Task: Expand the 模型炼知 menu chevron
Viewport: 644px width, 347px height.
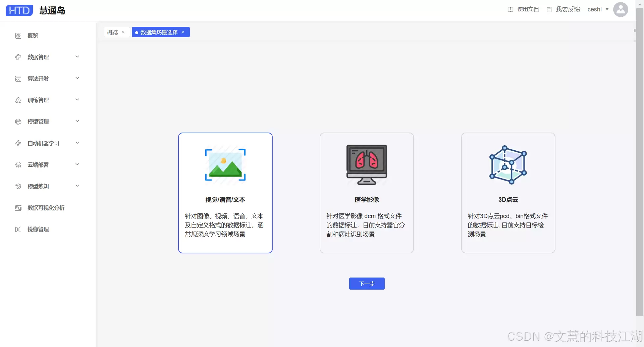Action: (x=77, y=186)
